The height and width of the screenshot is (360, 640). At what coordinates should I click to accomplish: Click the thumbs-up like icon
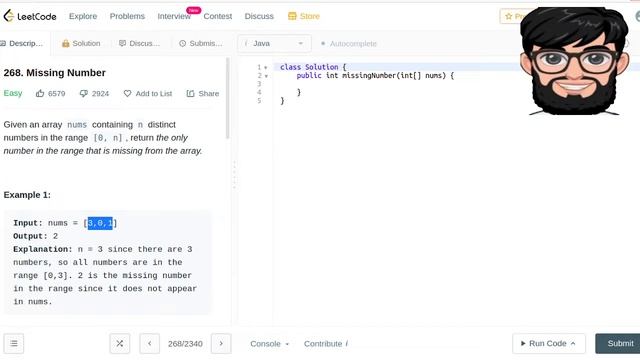coord(40,93)
